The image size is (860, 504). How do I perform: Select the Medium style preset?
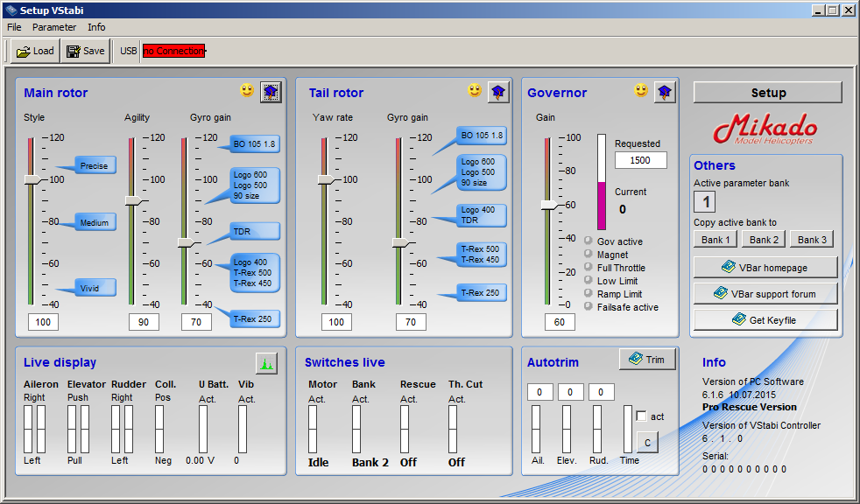[x=95, y=222]
